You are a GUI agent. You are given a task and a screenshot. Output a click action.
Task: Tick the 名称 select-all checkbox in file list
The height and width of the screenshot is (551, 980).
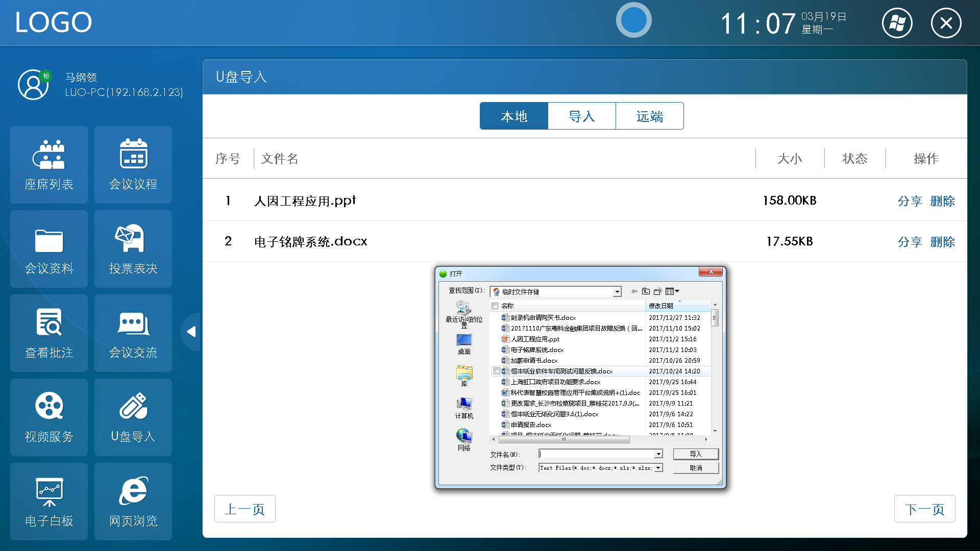(x=495, y=306)
